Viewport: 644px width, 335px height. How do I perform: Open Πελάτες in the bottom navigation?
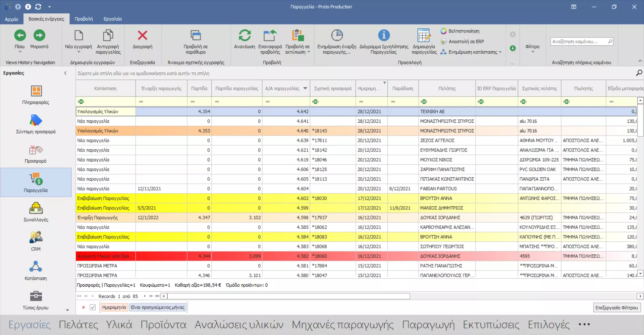78,325
